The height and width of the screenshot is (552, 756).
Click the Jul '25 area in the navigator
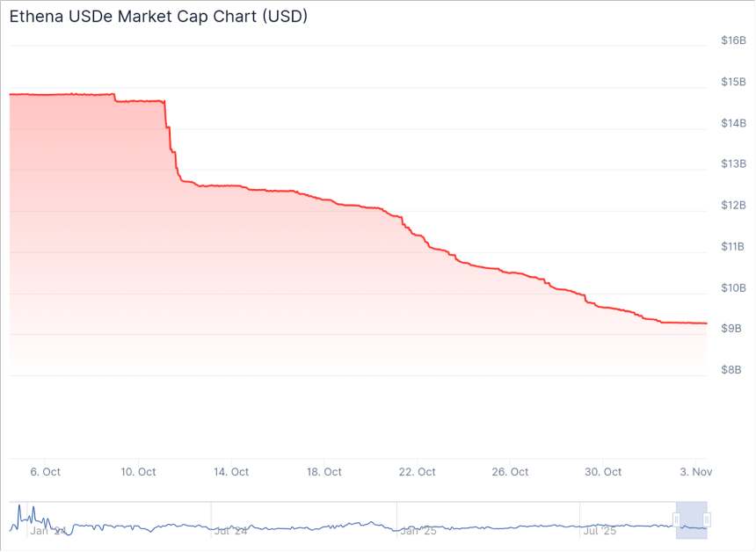(600, 531)
